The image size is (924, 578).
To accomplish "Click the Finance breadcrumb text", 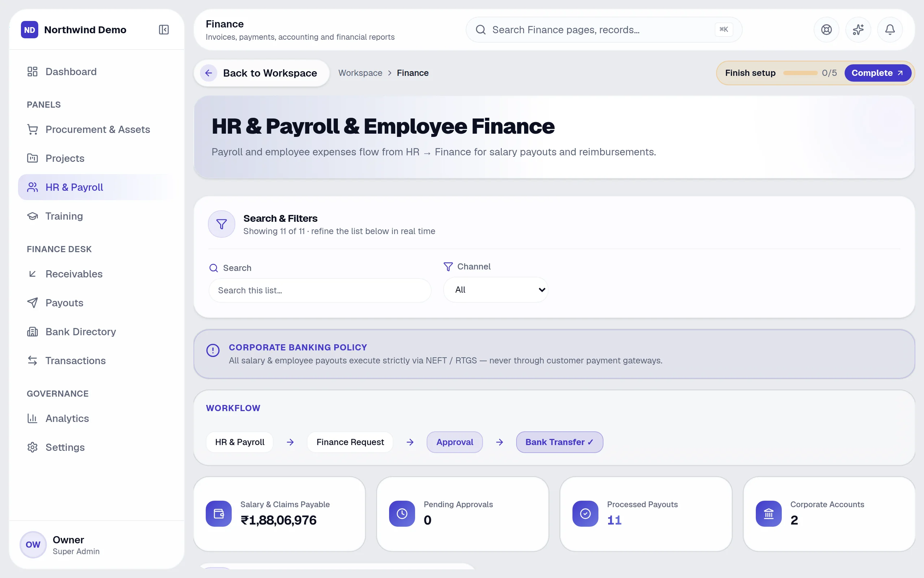I will pos(412,73).
